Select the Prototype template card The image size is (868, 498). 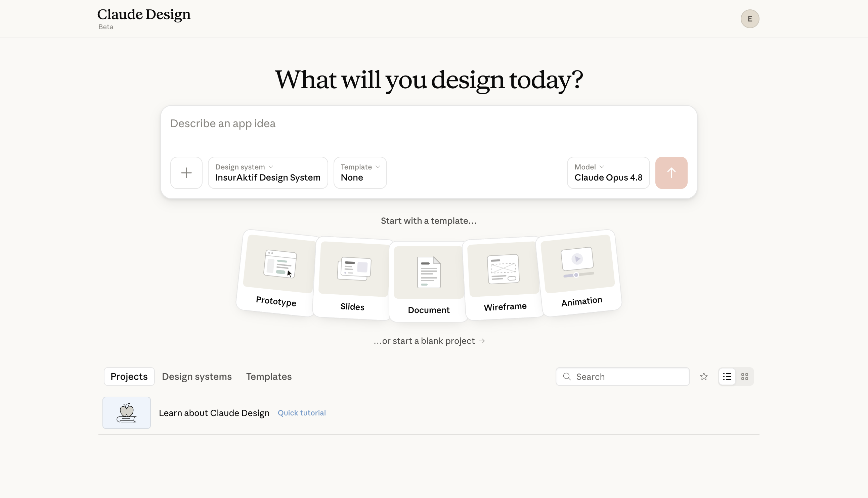pos(278,272)
